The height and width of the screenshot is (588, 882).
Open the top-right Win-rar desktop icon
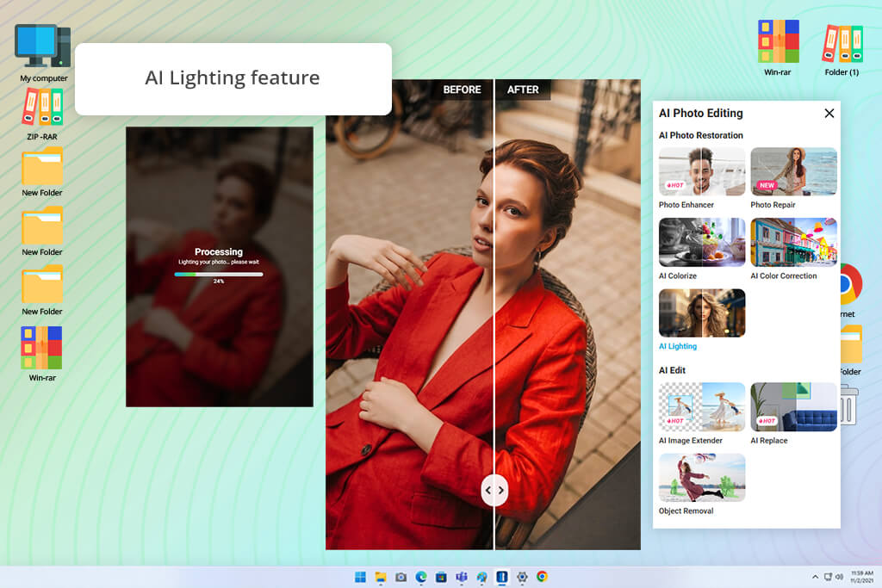click(778, 47)
